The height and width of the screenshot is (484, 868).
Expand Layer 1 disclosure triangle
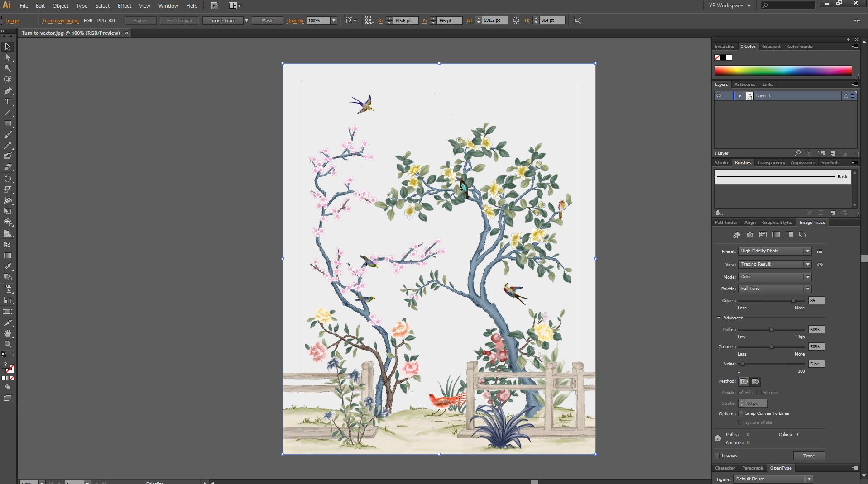pyautogui.click(x=739, y=96)
